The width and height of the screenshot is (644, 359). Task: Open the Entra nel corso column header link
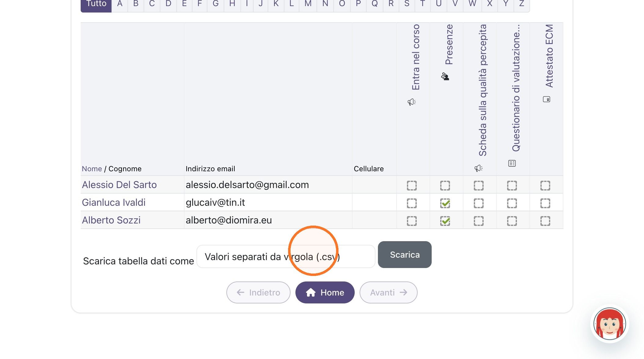(x=416, y=57)
